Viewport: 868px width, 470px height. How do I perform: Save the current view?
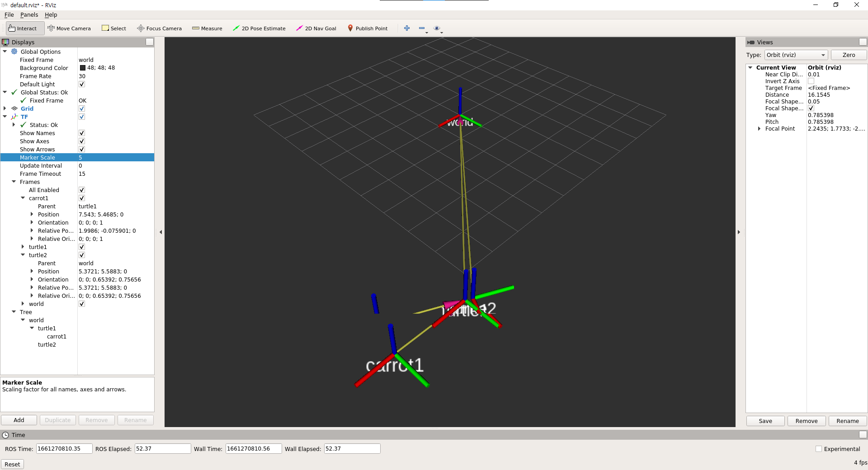(765, 421)
